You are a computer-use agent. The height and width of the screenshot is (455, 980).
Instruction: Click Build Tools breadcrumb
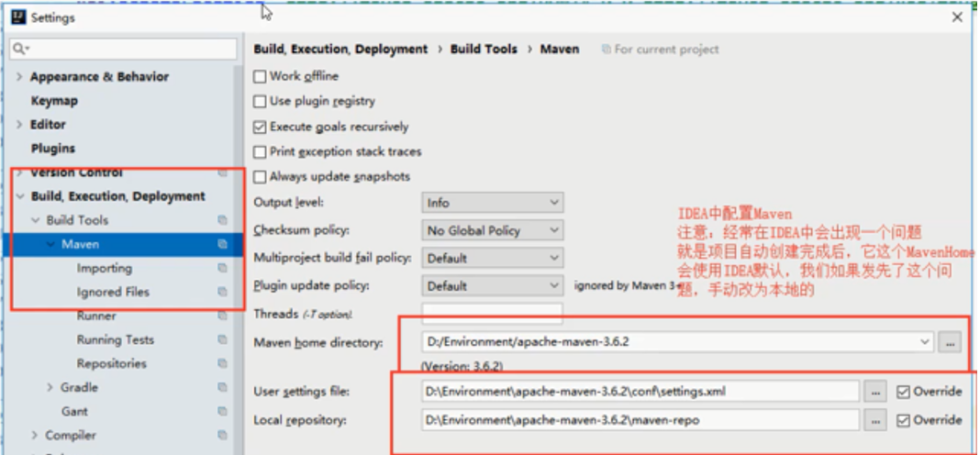(484, 49)
